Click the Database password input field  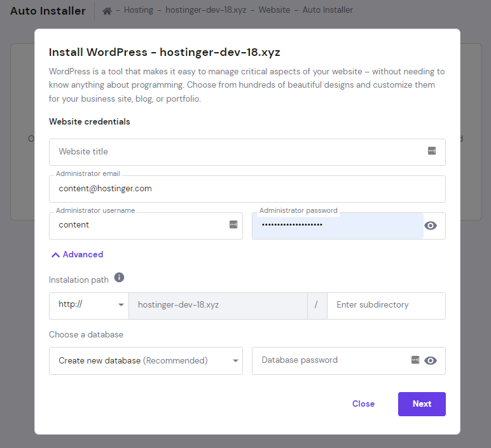point(331,360)
